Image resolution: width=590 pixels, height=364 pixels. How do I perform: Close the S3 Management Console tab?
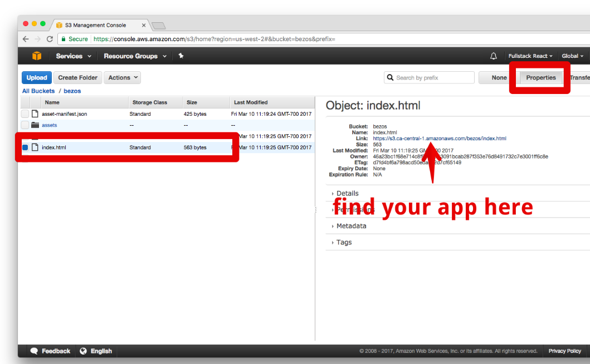point(144,25)
